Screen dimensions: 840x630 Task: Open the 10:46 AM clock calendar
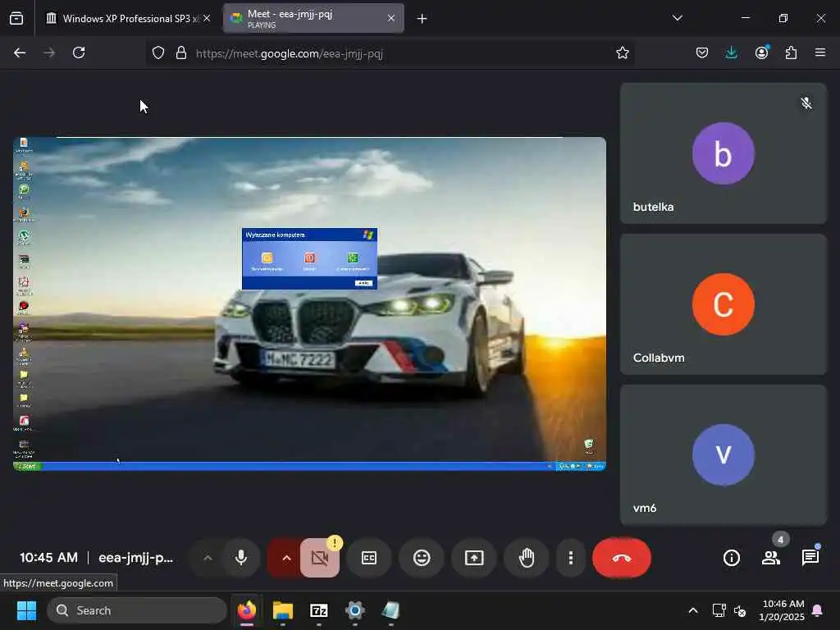(782, 610)
